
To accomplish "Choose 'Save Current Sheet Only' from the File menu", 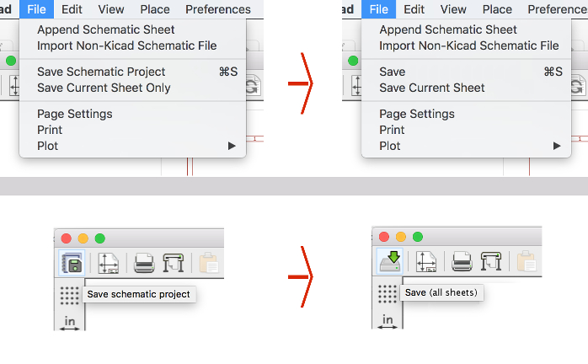I will [x=104, y=88].
